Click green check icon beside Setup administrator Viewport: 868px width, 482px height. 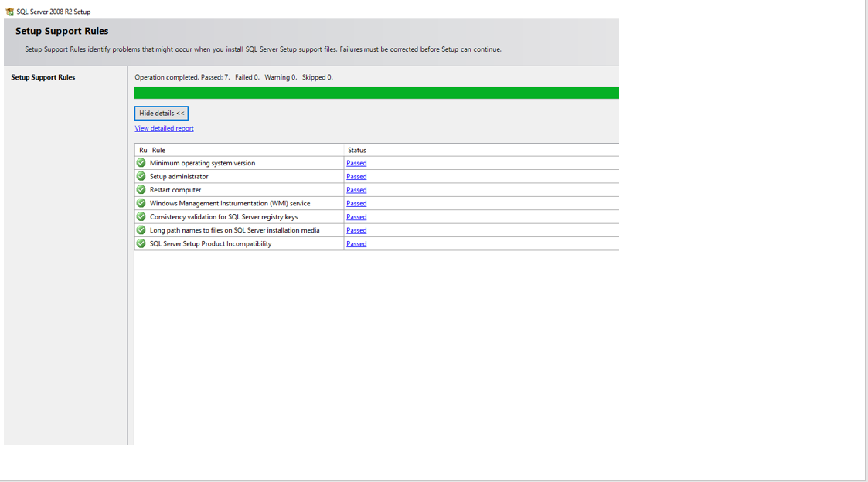pos(141,176)
